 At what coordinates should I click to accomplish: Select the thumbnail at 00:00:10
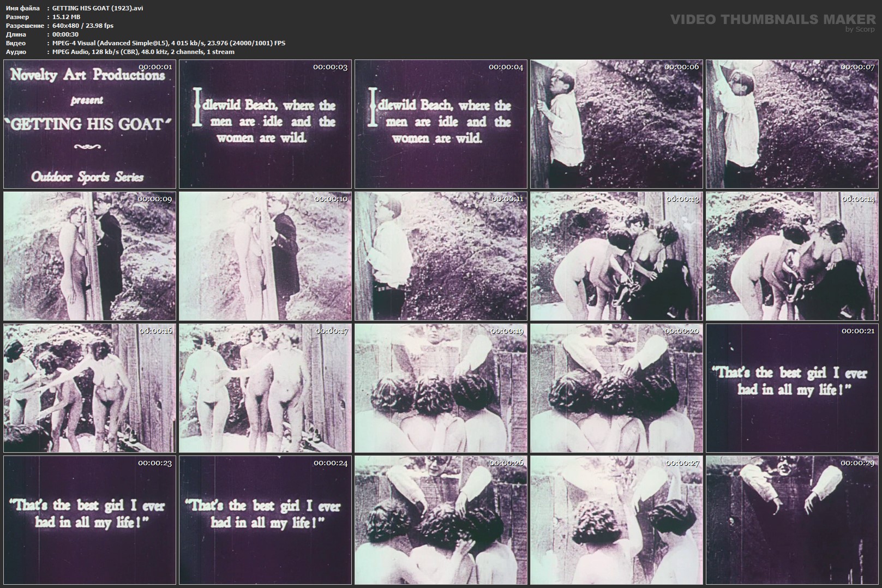265,256
